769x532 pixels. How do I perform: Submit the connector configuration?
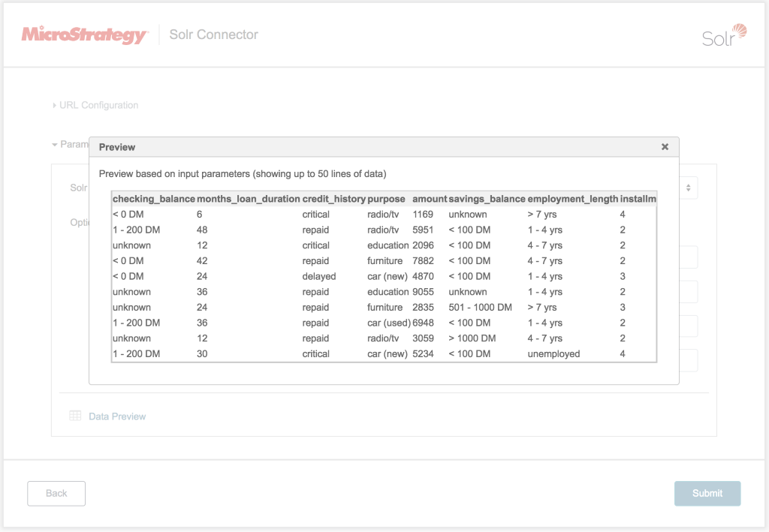point(707,493)
